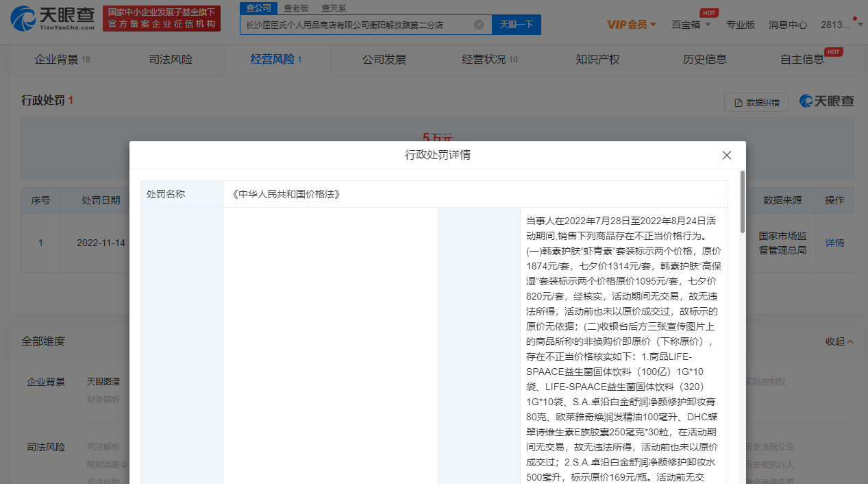Click the company name search input field
This screenshot has width=868, height=484.
pos(356,25)
